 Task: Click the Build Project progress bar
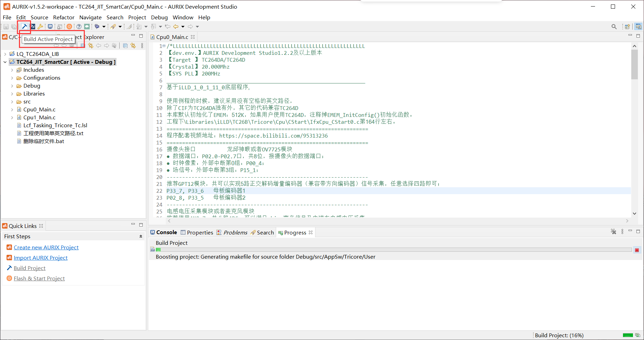394,250
